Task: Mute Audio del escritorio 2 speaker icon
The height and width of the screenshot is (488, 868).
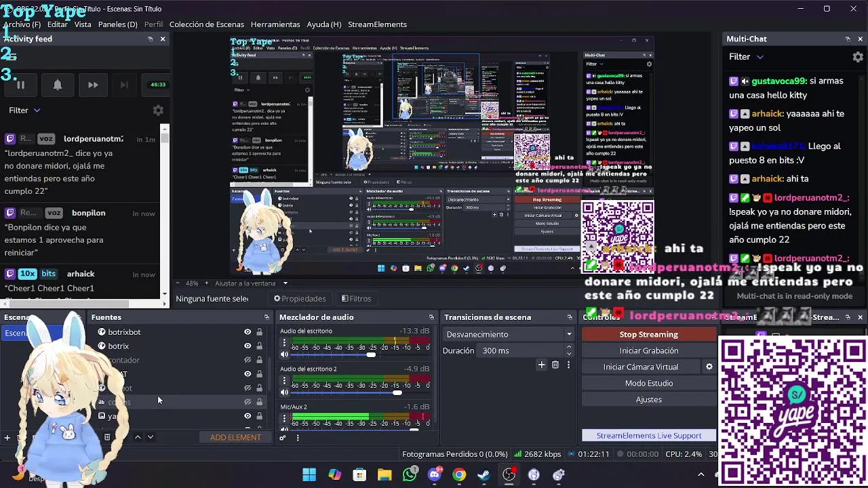Action: coord(284,392)
